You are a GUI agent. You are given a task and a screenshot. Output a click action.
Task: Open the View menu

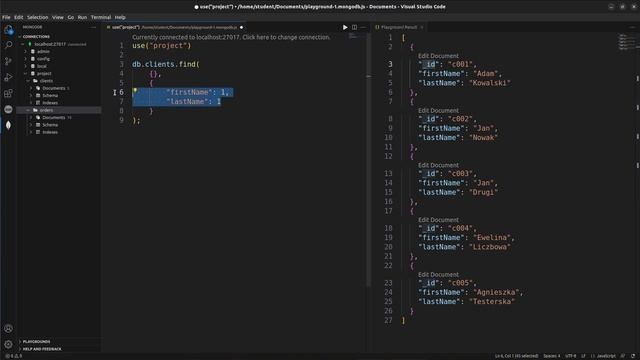(58, 17)
